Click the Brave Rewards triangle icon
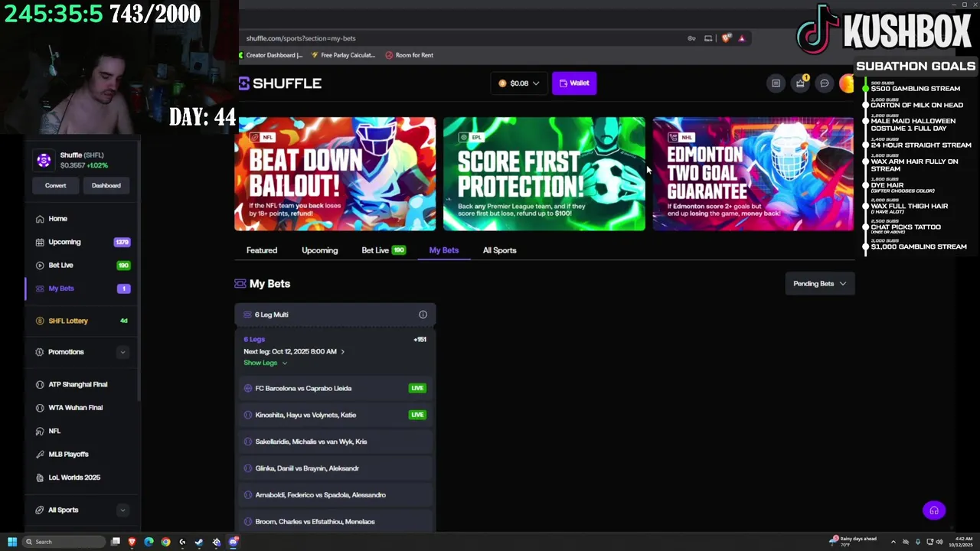The width and height of the screenshot is (980, 551). (741, 38)
